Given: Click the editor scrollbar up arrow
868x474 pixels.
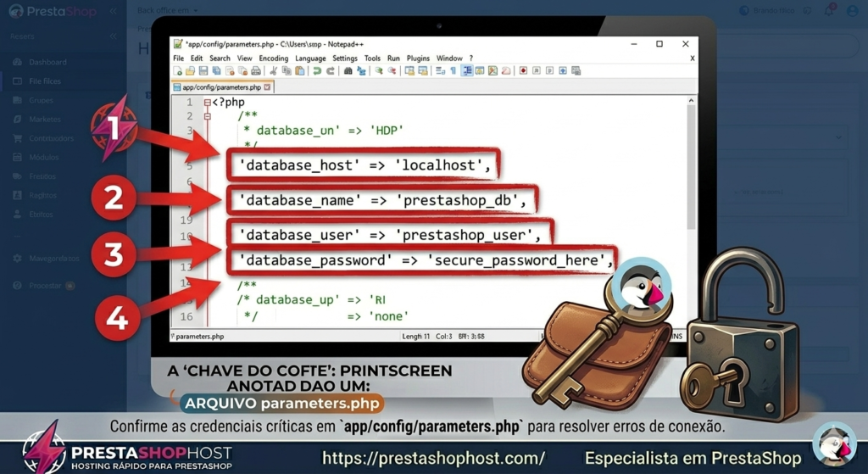Looking at the screenshot, I should click(691, 101).
